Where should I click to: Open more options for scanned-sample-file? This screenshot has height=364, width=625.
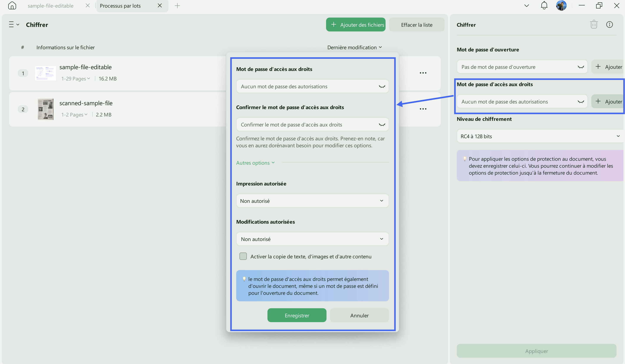423,109
